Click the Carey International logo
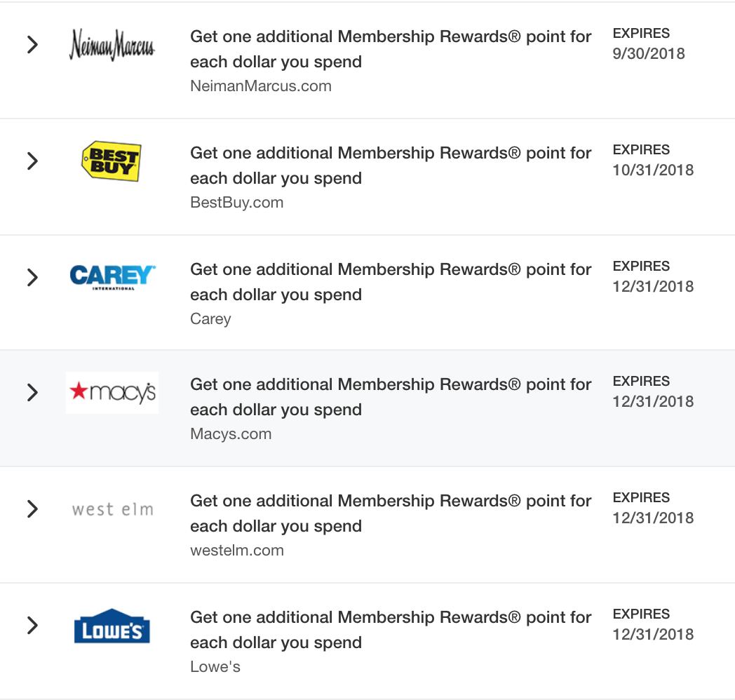This screenshot has height=700, width=735. (x=112, y=277)
